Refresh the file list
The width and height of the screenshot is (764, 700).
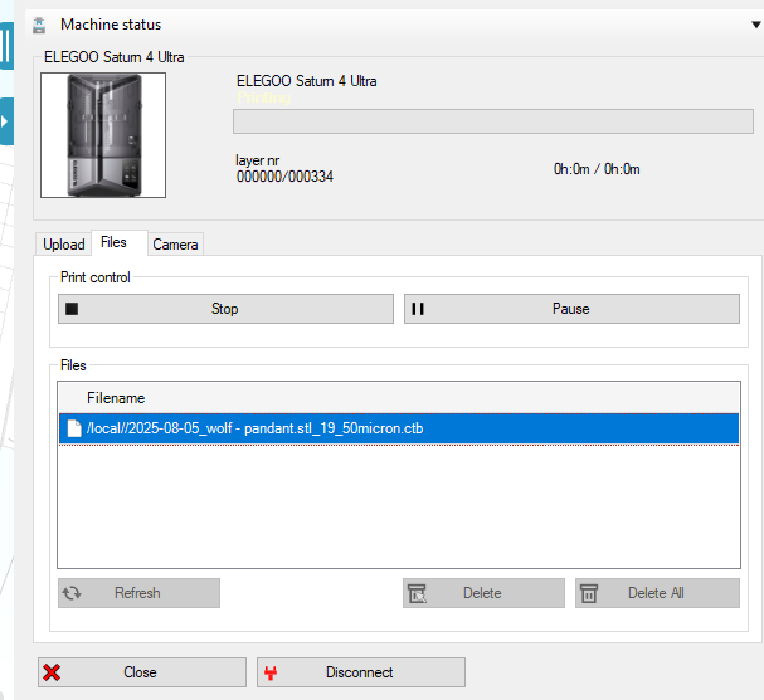(139, 593)
